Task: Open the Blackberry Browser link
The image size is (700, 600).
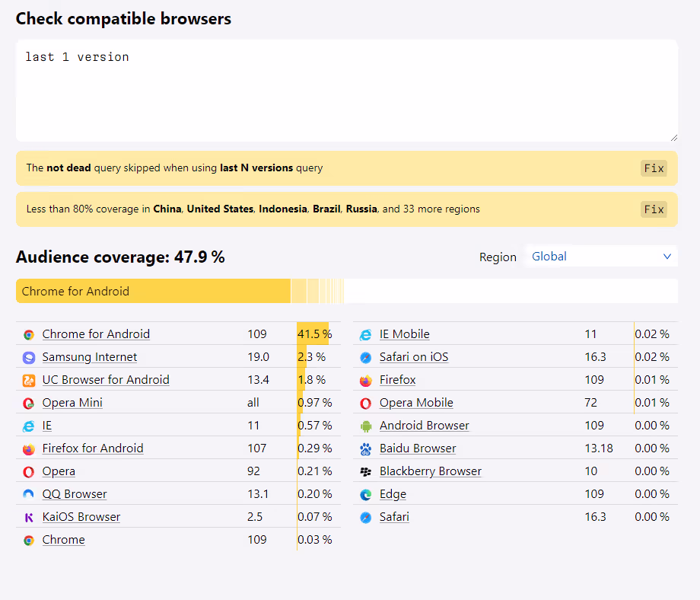Action: (431, 471)
